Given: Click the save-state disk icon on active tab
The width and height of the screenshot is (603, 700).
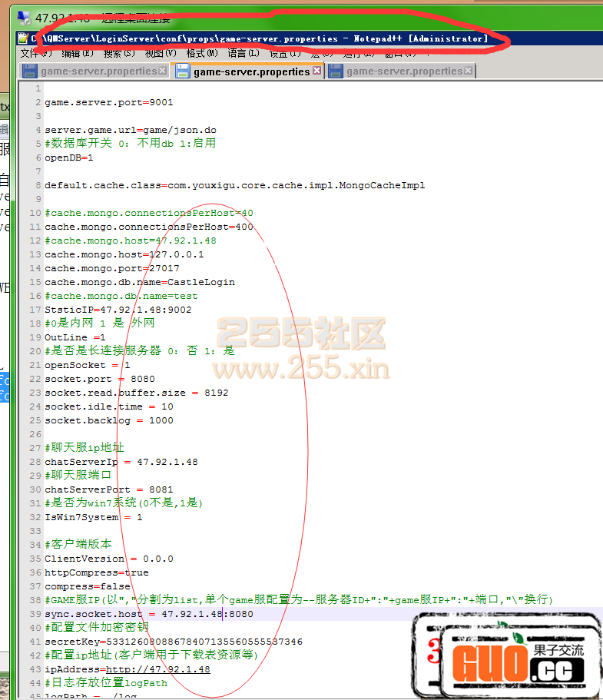Looking at the screenshot, I should [x=183, y=71].
